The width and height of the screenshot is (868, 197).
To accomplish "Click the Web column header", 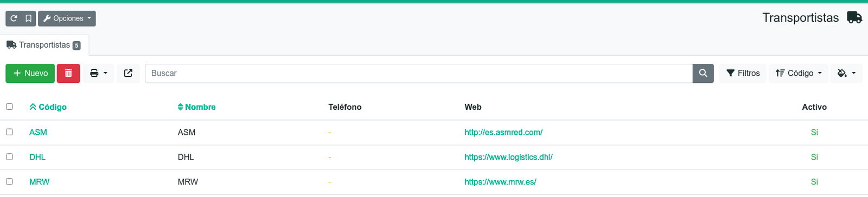I will 473,107.
